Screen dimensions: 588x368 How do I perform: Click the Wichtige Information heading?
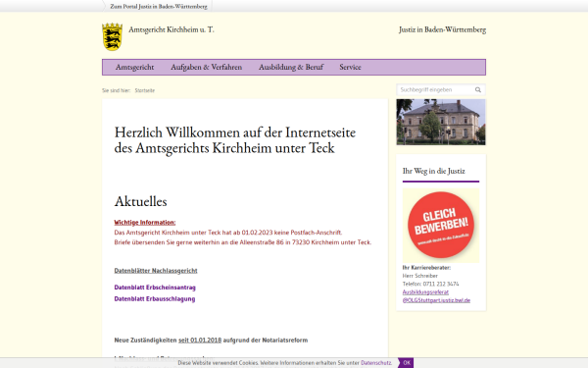click(x=145, y=223)
